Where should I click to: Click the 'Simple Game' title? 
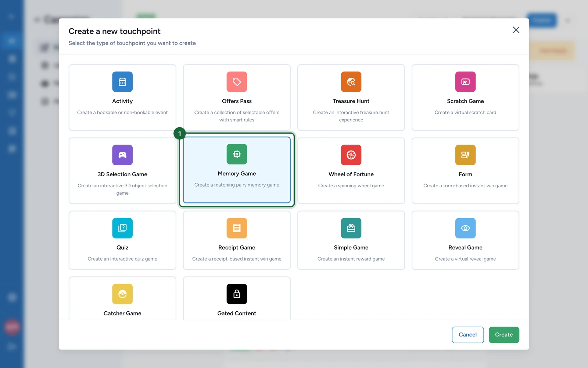point(351,248)
